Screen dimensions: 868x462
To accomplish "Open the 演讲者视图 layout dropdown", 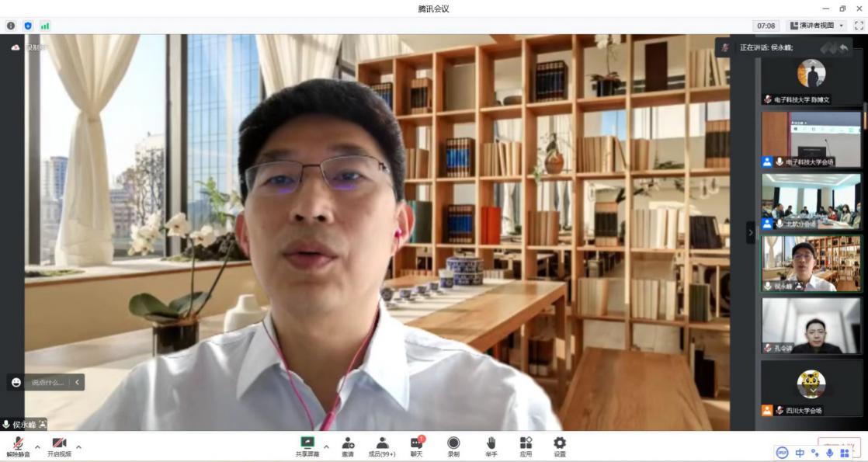I will pos(817,26).
